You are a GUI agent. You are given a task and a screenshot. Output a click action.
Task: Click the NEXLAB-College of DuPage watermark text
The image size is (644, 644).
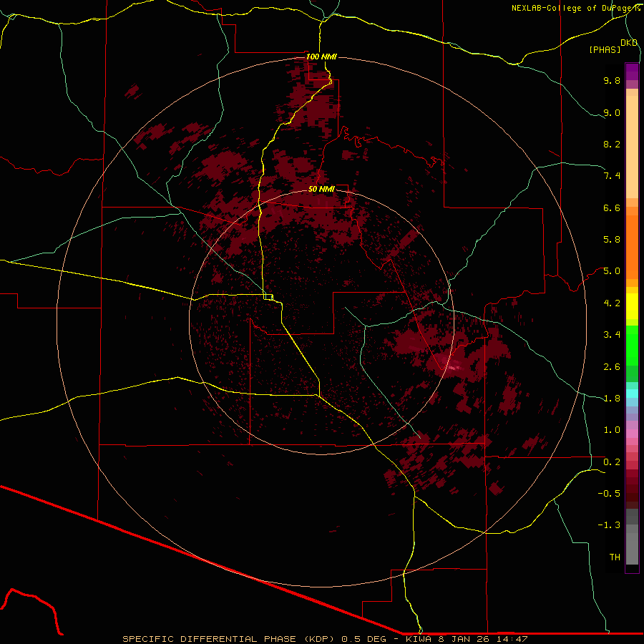[576, 8]
